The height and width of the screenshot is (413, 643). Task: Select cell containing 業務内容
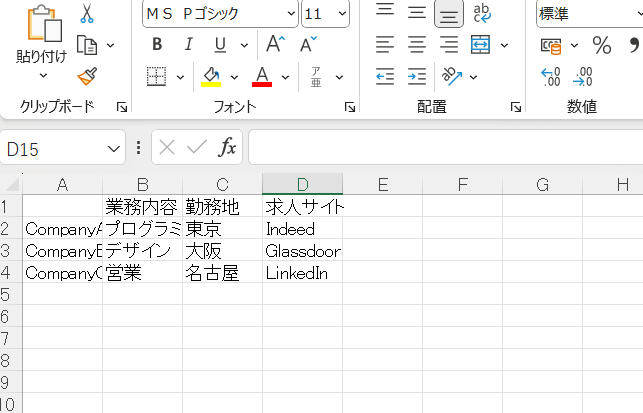142,206
